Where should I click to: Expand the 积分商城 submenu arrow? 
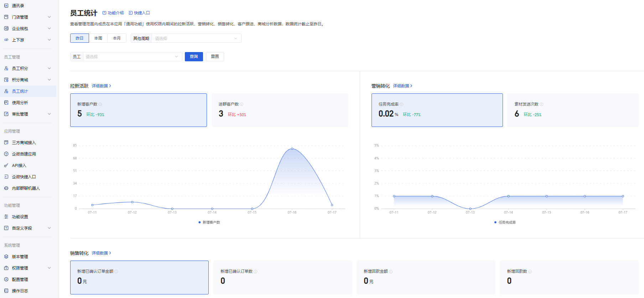click(x=50, y=80)
